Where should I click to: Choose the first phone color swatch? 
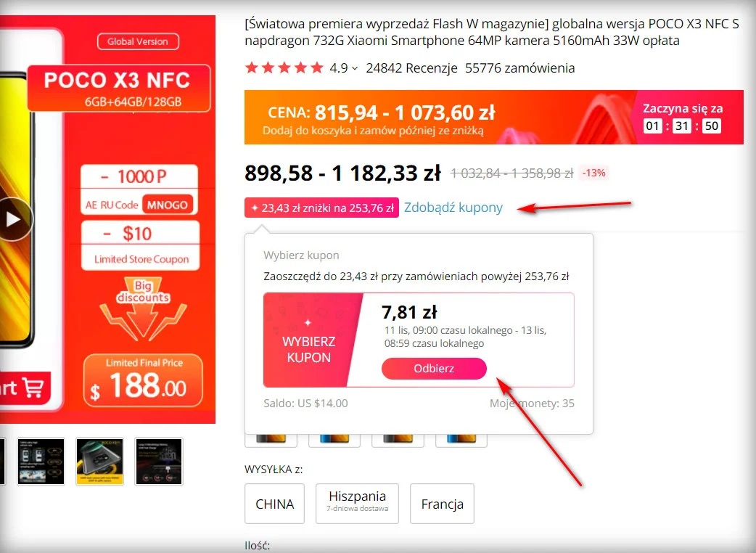pos(271,441)
